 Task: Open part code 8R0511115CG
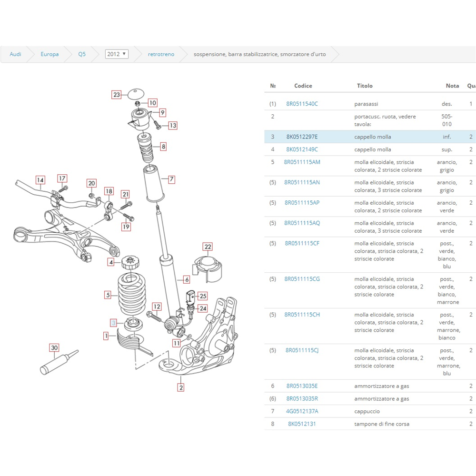302,279
